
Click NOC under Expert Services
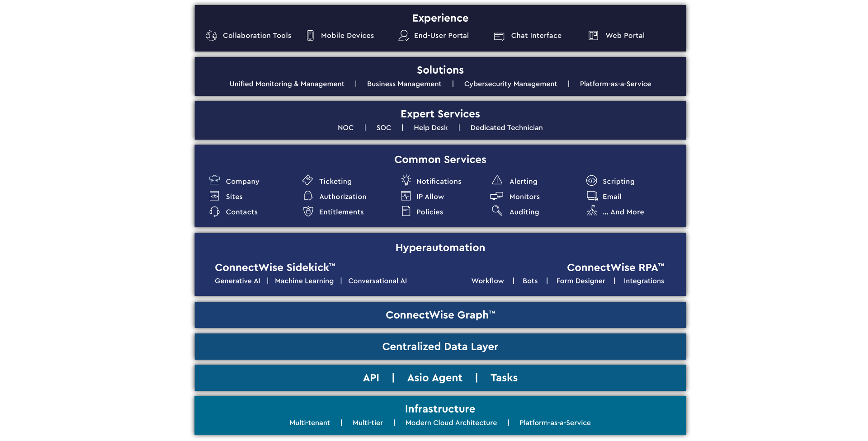click(345, 128)
